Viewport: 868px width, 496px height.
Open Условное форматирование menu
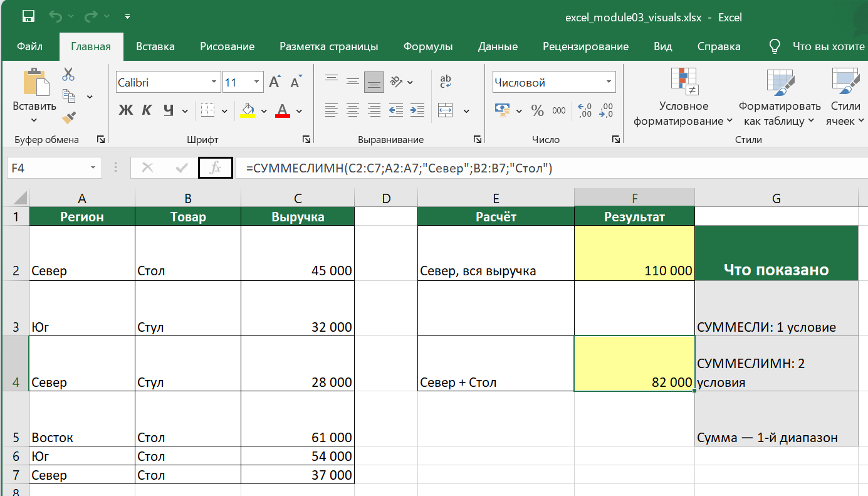tap(683, 97)
